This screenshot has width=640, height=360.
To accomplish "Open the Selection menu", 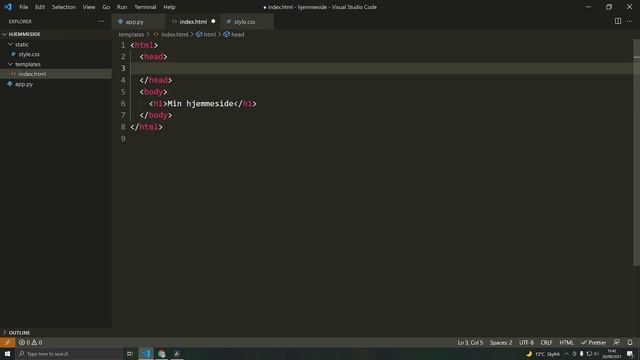I will tap(64, 7).
